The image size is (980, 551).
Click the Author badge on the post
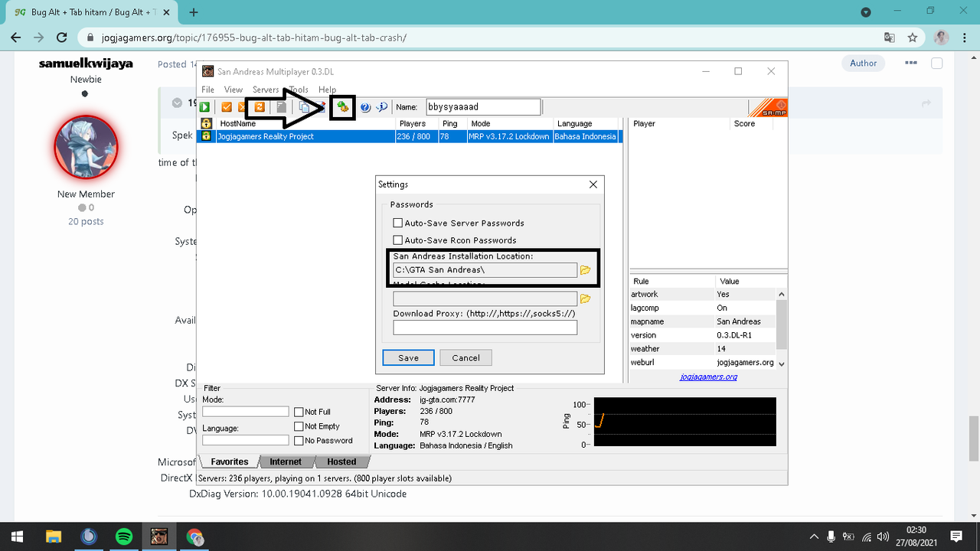point(863,64)
